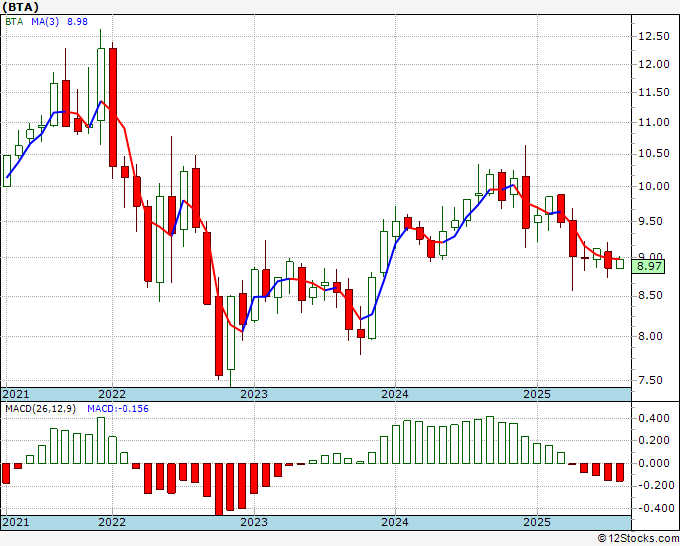Screen dimensions: 680x546
Task: Click 2024 on the price chart timeline
Action: click(x=395, y=394)
